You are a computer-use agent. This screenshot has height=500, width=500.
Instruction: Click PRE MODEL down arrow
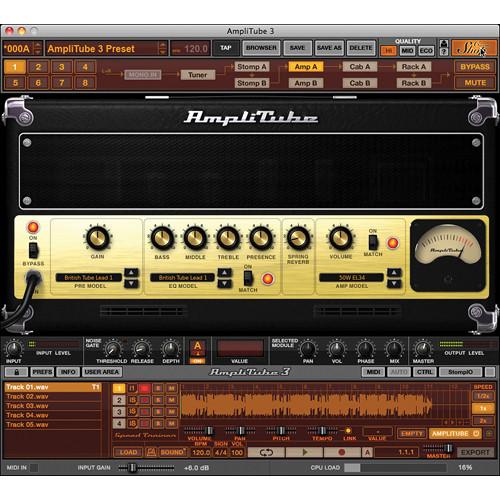[131, 284]
